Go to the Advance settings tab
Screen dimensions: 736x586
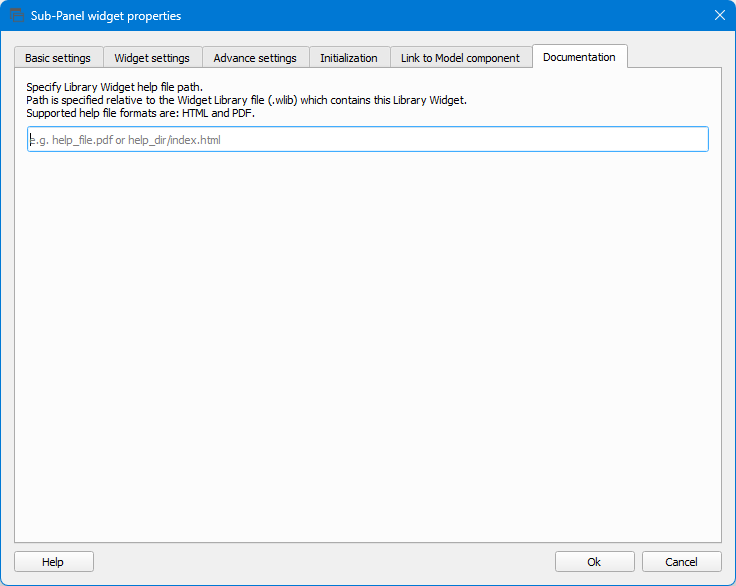tap(255, 58)
